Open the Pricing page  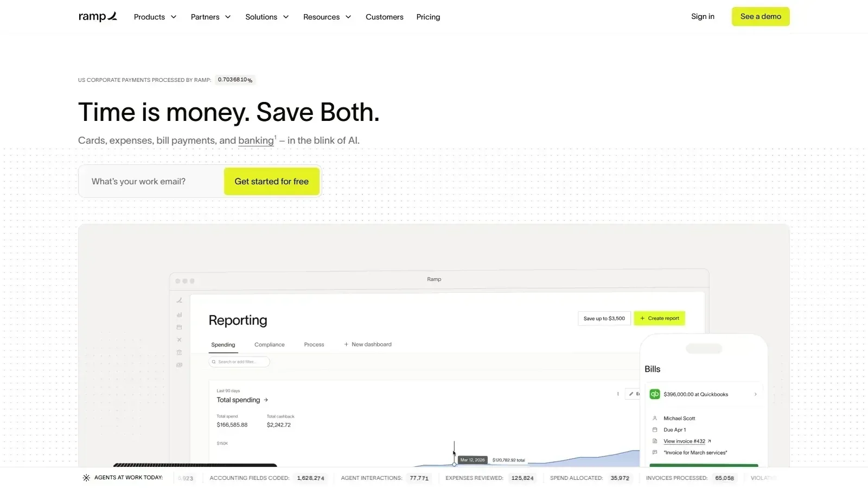pyautogui.click(x=428, y=17)
